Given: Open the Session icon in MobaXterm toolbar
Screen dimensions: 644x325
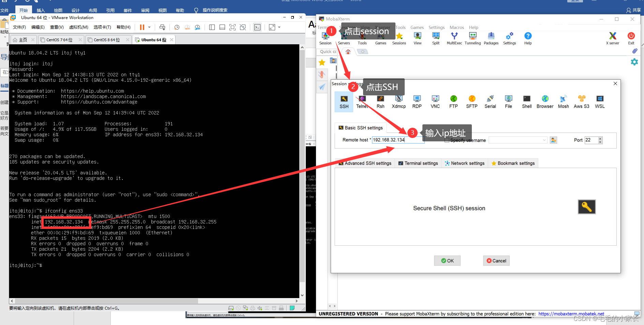Looking at the screenshot, I should click(x=325, y=38).
